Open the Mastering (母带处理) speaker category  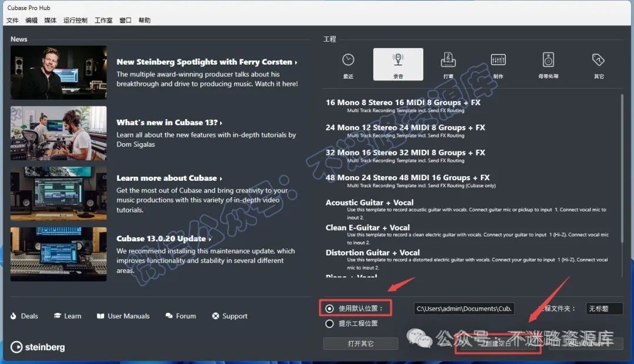point(548,65)
